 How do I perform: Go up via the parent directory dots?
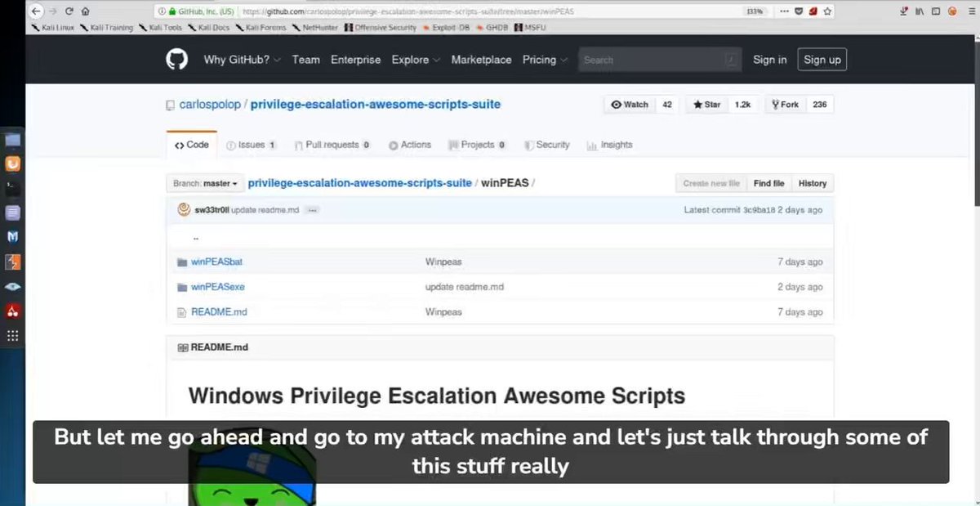click(196, 238)
